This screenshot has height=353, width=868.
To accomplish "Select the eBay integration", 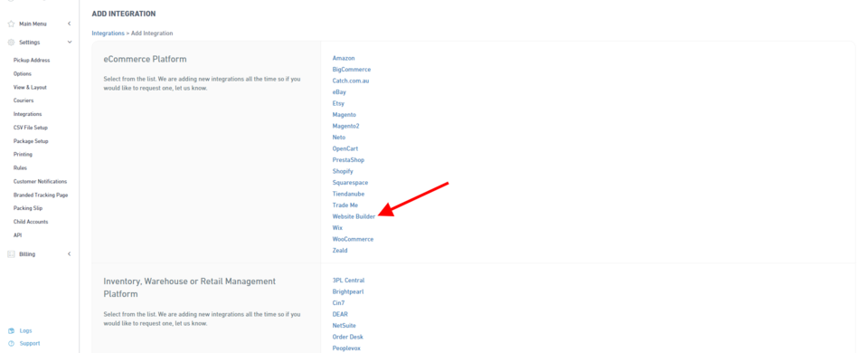I will (339, 92).
